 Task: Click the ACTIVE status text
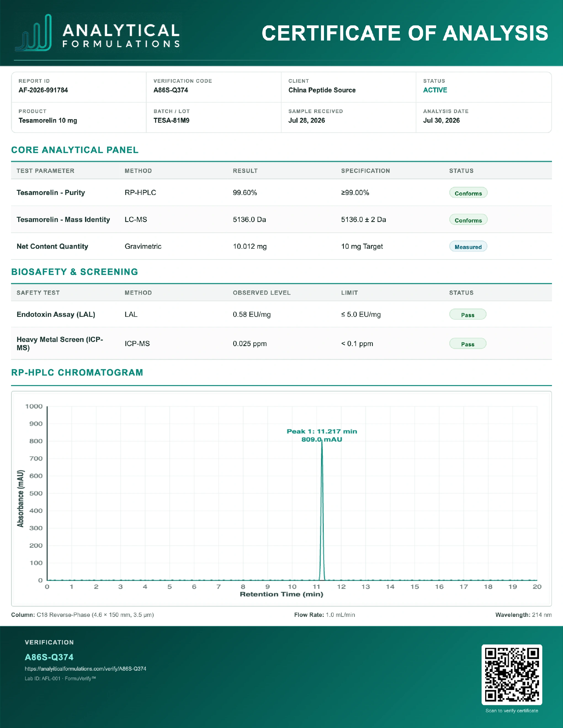click(x=435, y=90)
